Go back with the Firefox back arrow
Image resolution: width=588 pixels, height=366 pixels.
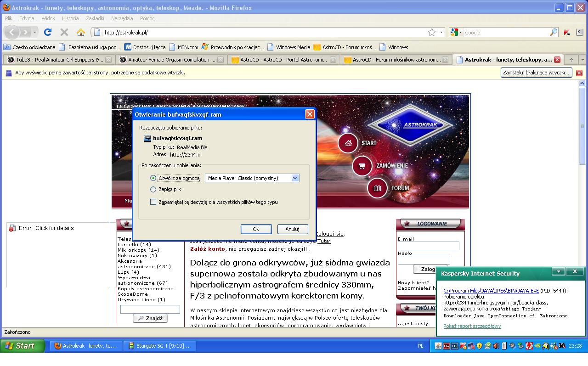tap(12, 32)
